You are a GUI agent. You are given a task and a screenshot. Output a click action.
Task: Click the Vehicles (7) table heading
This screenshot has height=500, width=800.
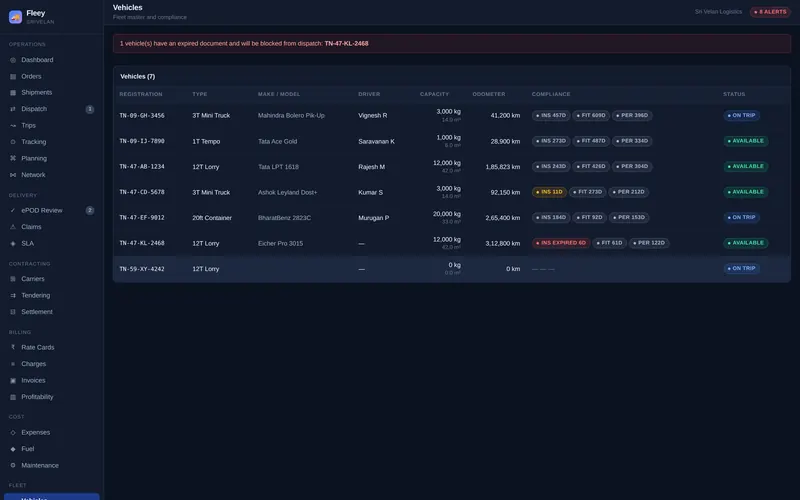[138, 77]
